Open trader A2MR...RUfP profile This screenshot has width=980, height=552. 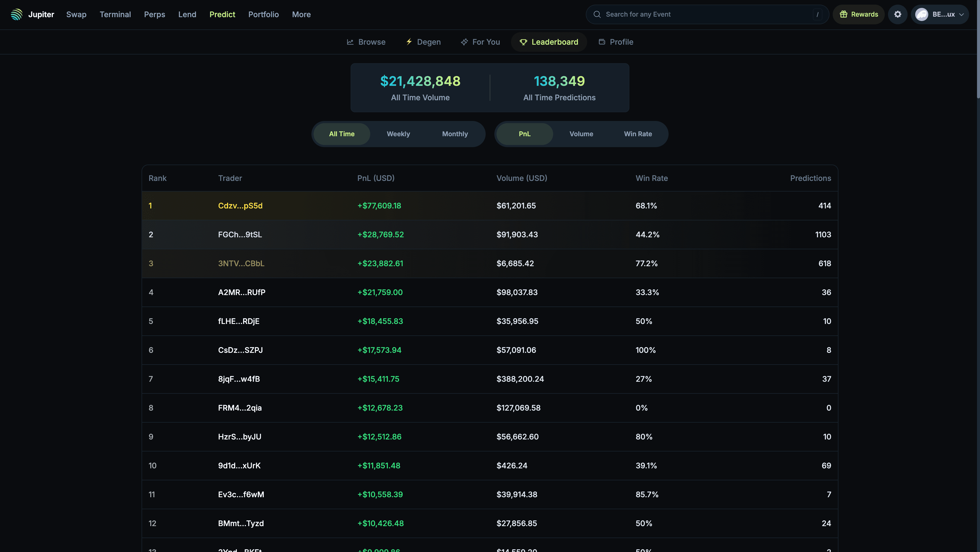(241, 292)
